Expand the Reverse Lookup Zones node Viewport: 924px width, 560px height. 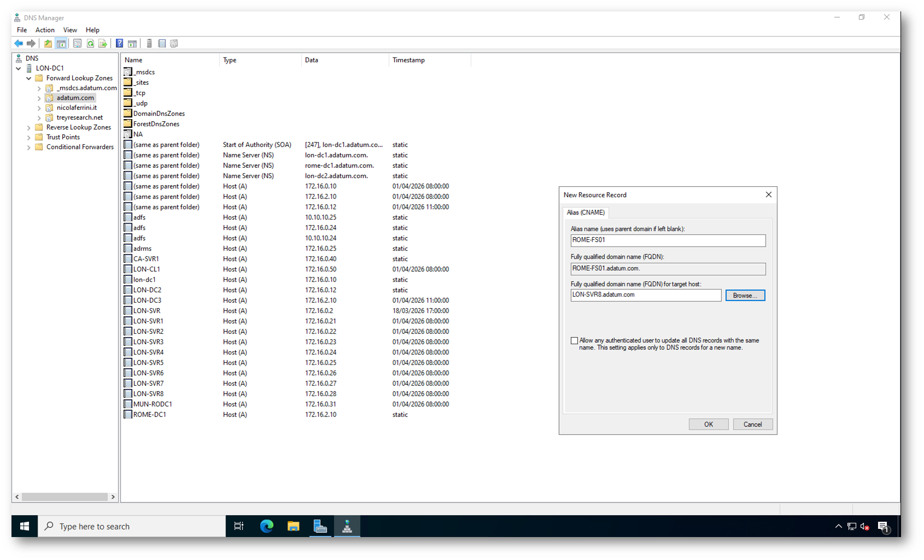point(29,127)
